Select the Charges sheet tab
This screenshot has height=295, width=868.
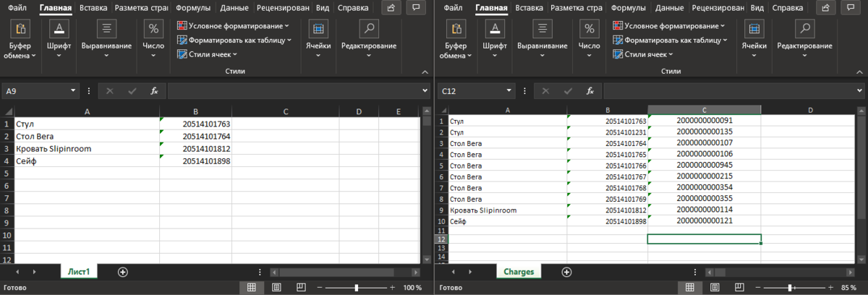coord(520,272)
